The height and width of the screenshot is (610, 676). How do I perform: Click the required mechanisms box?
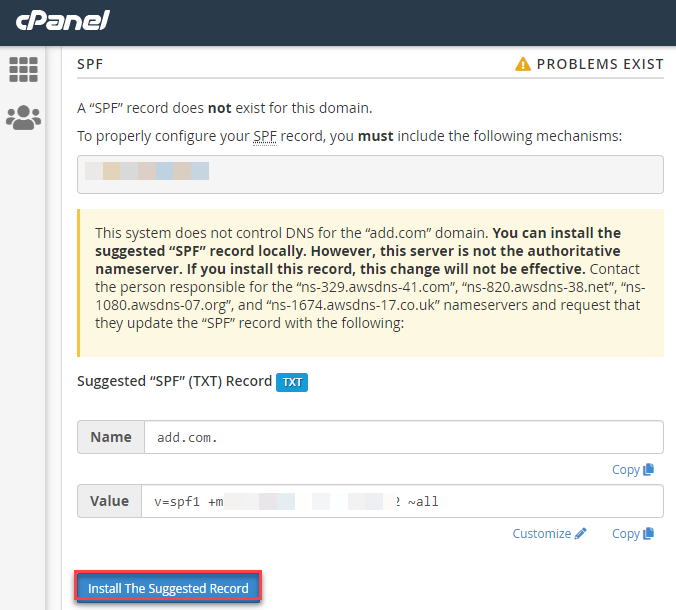[x=370, y=175]
